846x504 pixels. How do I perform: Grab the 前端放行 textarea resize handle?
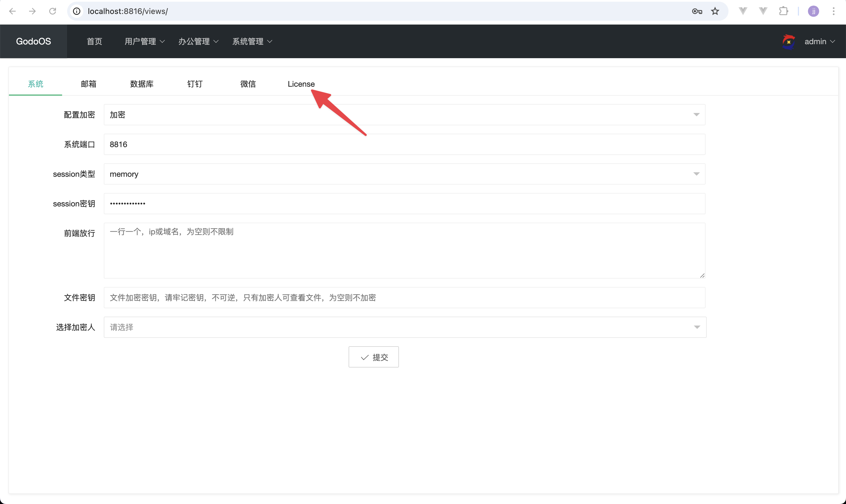702,275
